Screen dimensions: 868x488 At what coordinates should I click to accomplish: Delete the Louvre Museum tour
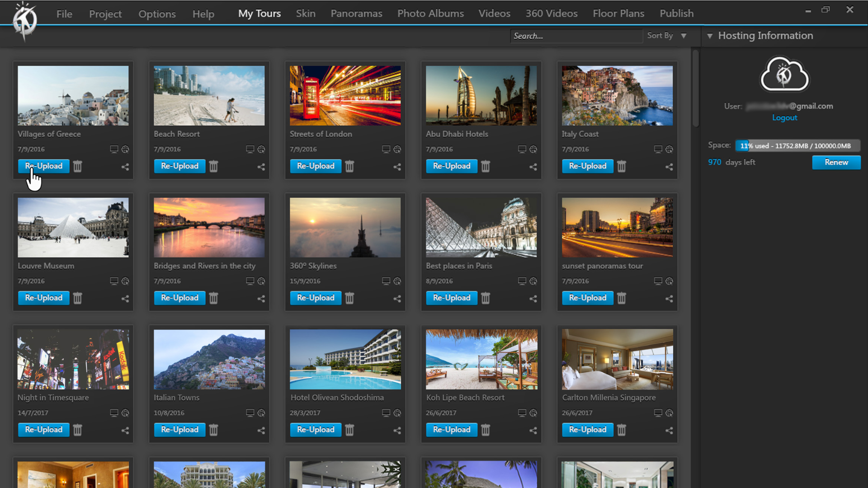tap(78, 298)
